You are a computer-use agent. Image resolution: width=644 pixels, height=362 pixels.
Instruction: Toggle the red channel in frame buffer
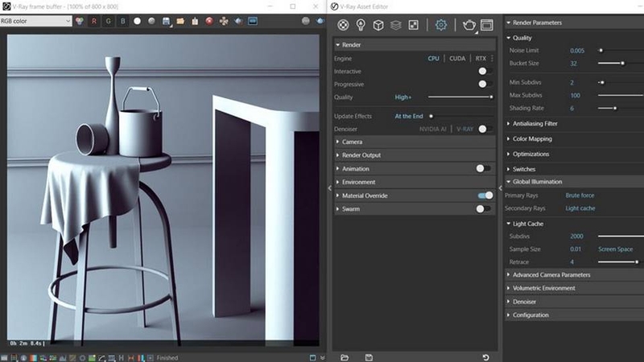95,21
